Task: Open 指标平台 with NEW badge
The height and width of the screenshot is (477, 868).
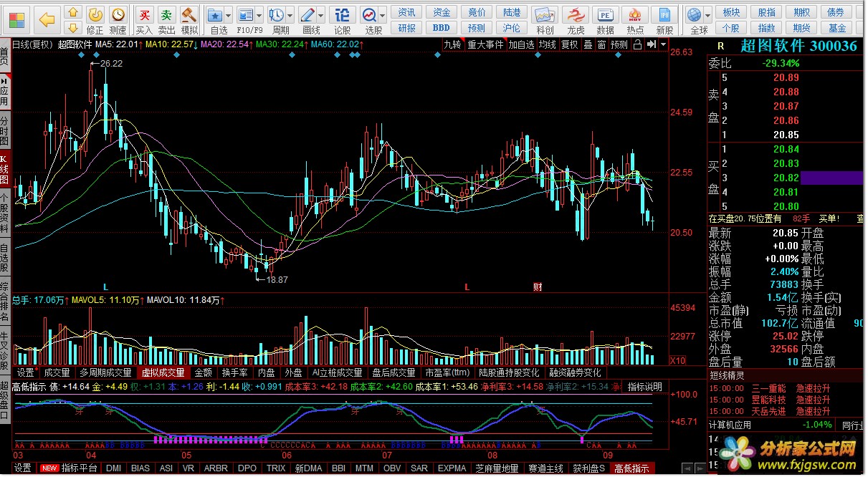Action: (x=70, y=468)
